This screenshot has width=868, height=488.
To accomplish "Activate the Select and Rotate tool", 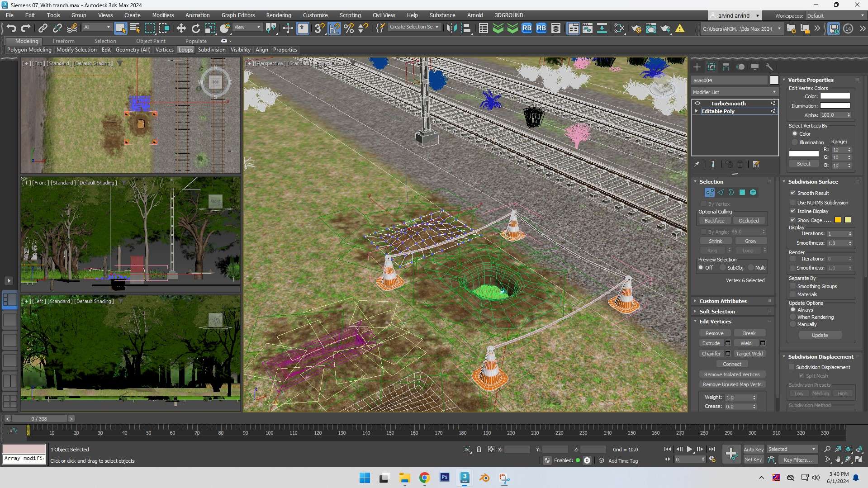I will click(195, 28).
